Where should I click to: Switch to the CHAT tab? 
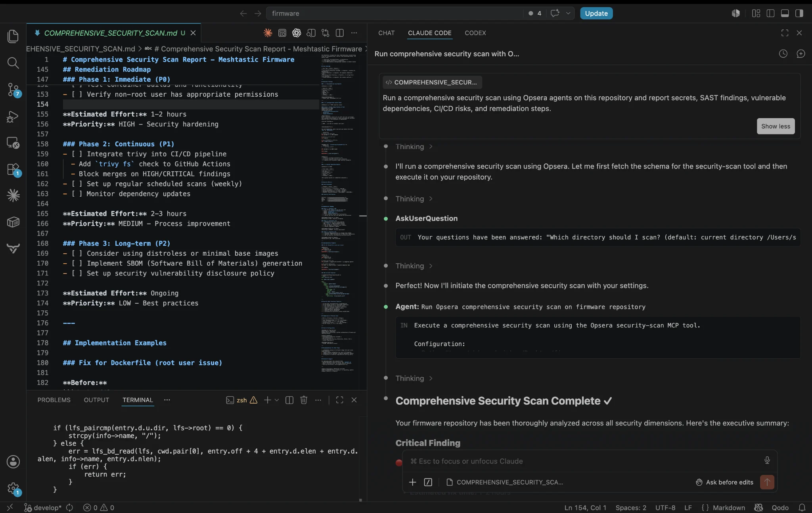pyautogui.click(x=386, y=33)
